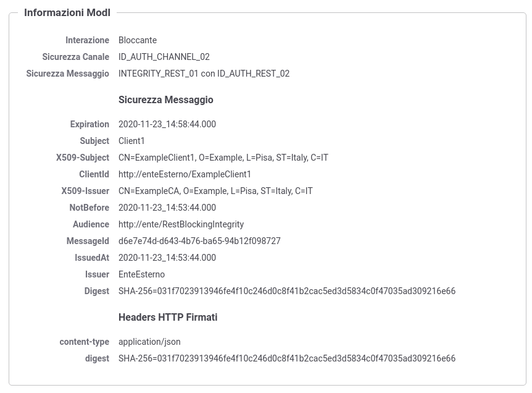This screenshot has height=393, width=532.
Task: Click the Digest SHA-256 hash value
Action: pyautogui.click(x=287, y=291)
